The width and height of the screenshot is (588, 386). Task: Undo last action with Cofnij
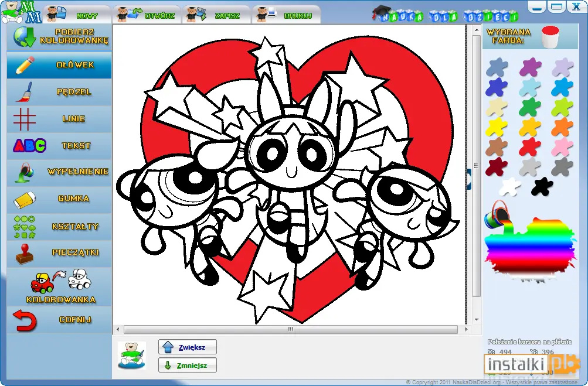[59, 320]
